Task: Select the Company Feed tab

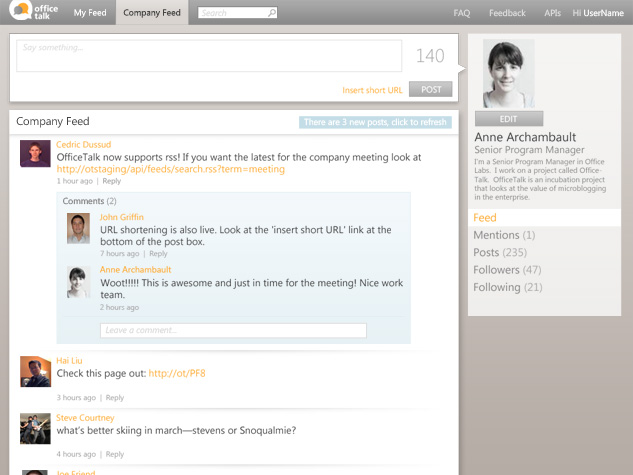Action: coord(152,13)
